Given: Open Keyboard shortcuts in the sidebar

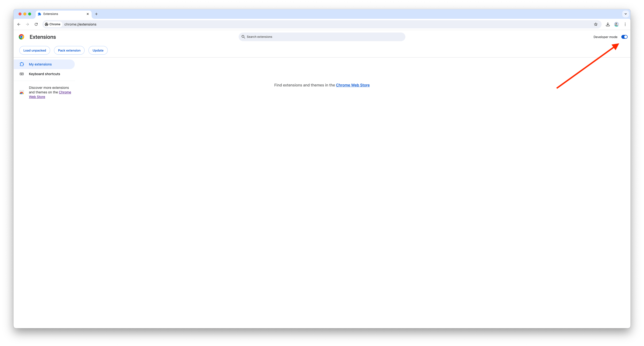Looking at the screenshot, I should coord(44,74).
